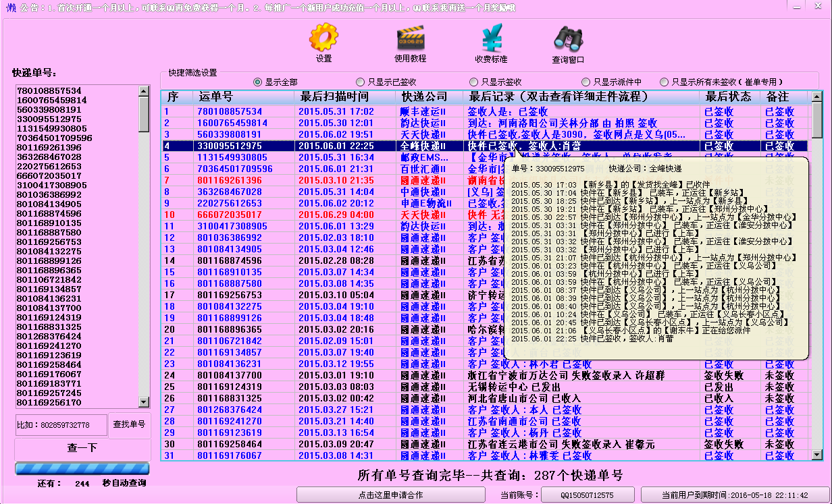Screen dimensions: 832x504
Task: Open the 使用教程 clapperboard icon
Action: coord(411,38)
